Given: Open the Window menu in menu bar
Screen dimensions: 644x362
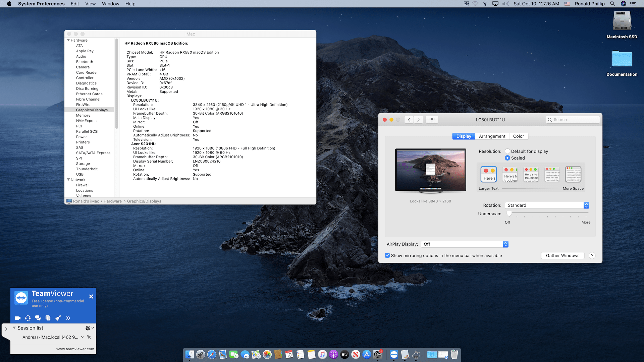Looking at the screenshot, I should coord(110,4).
